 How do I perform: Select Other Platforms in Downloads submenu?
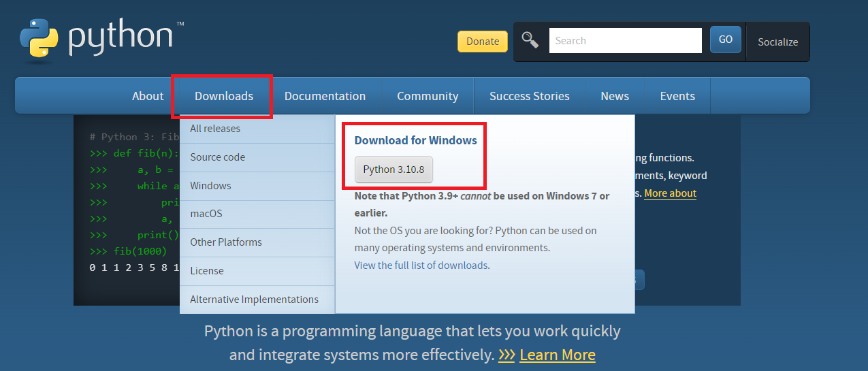pos(257,242)
